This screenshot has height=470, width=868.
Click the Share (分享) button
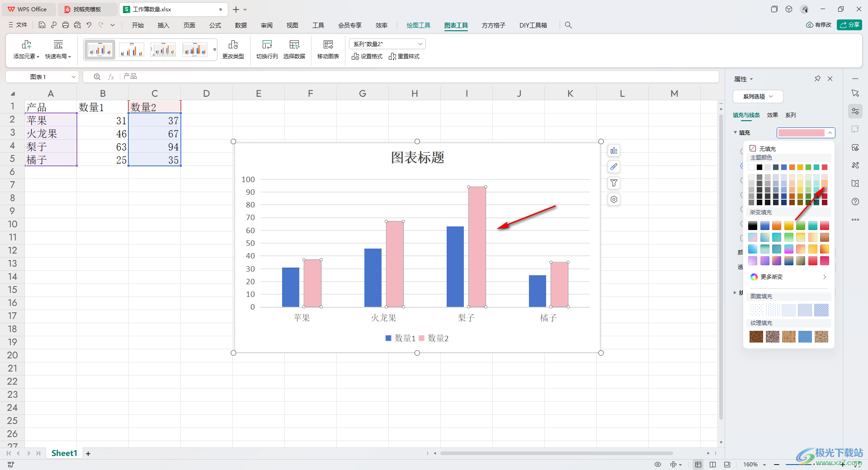click(849, 25)
